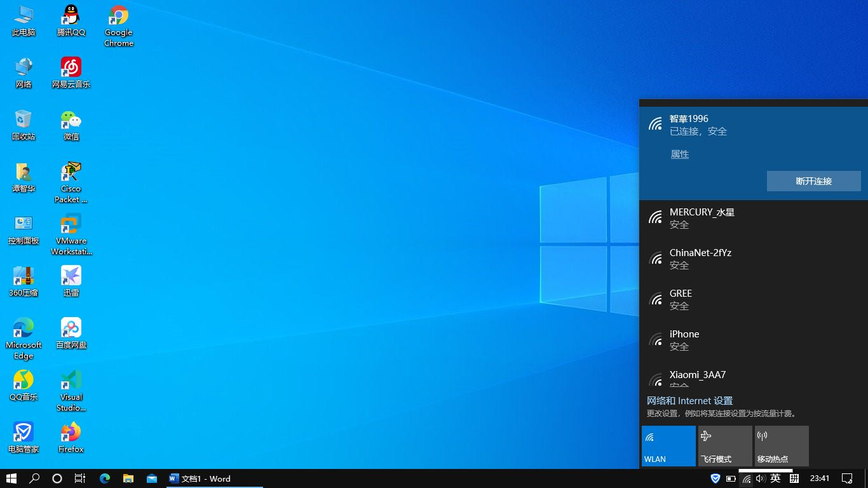Select the 网易云音乐 desktop shortcut
The width and height of the screenshot is (868, 488).
tap(71, 72)
